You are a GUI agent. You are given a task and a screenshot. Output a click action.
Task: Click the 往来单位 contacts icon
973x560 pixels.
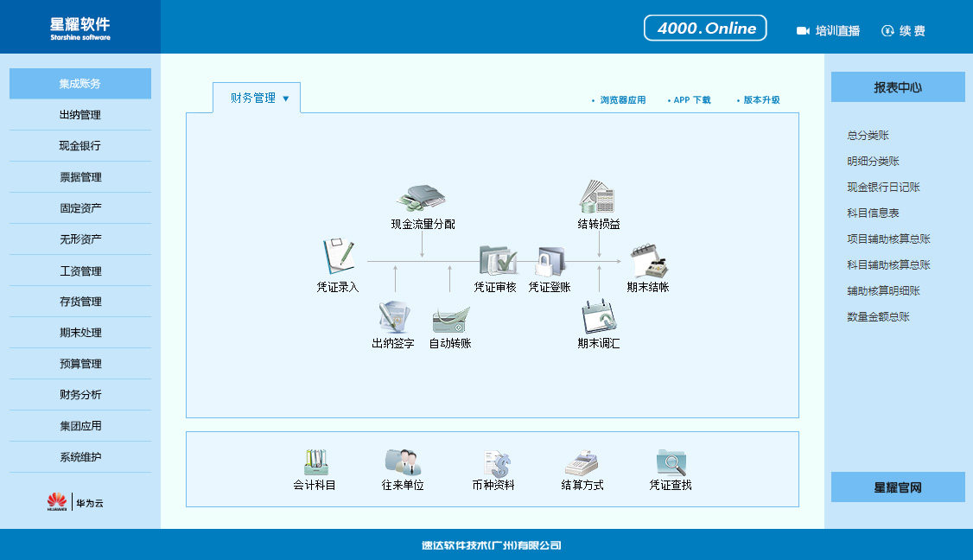click(403, 462)
